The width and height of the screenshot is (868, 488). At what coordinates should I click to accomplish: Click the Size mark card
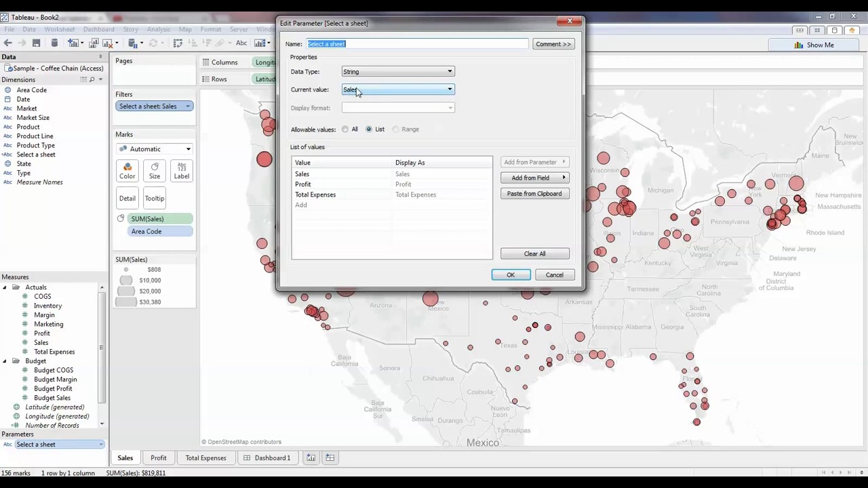click(x=155, y=171)
